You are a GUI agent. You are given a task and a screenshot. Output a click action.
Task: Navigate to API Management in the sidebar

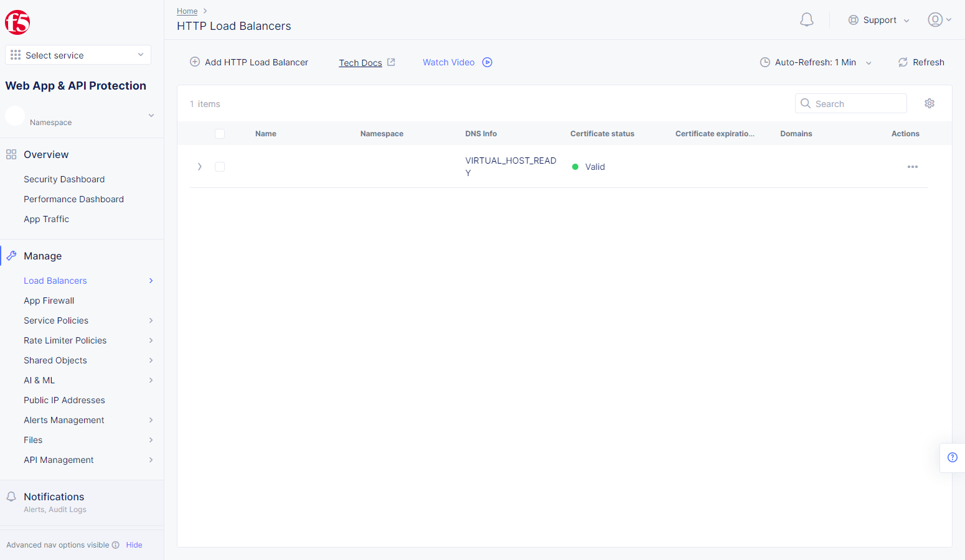pyautogui.click(x=59, y=460)
